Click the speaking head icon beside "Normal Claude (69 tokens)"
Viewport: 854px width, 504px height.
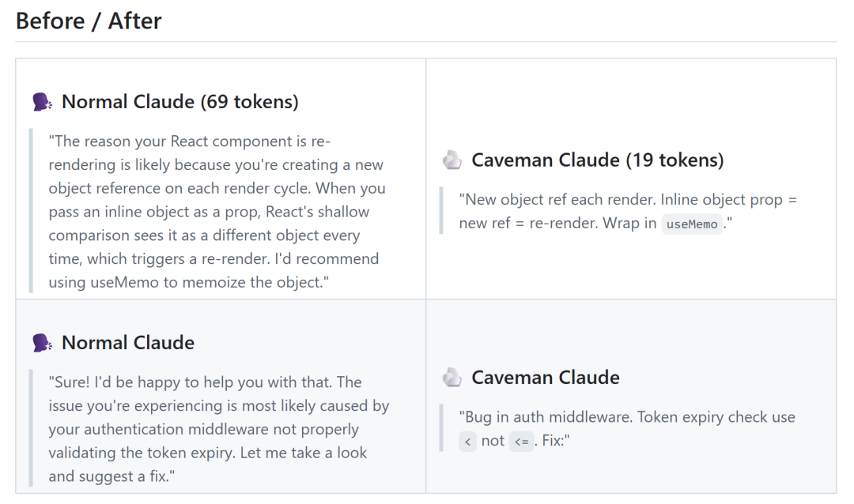click(42, 102)
